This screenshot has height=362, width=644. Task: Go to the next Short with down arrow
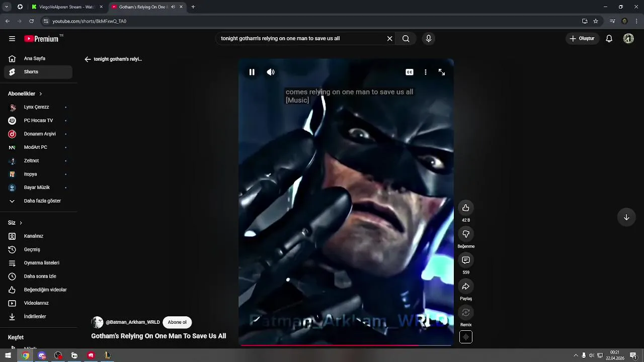point(626,217)
